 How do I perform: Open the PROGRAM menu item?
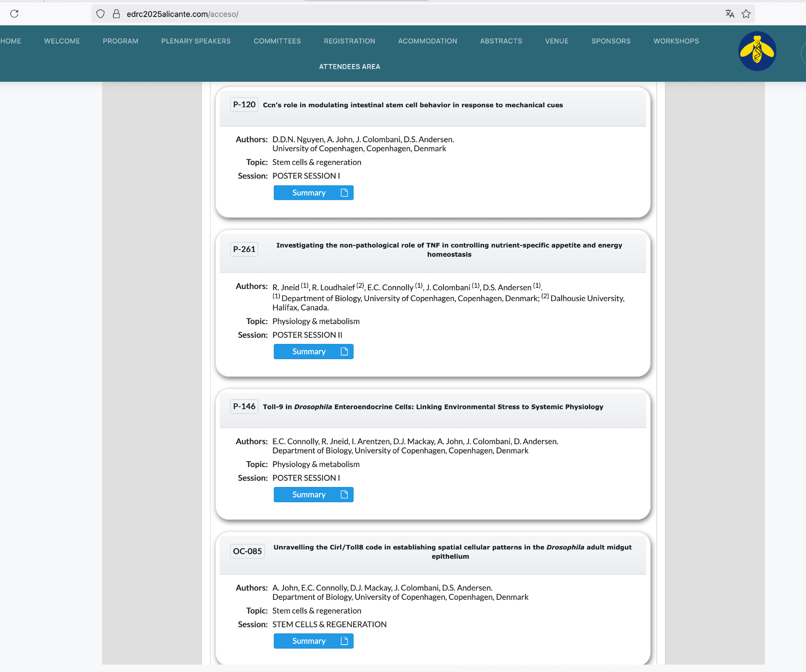[120, 41]
